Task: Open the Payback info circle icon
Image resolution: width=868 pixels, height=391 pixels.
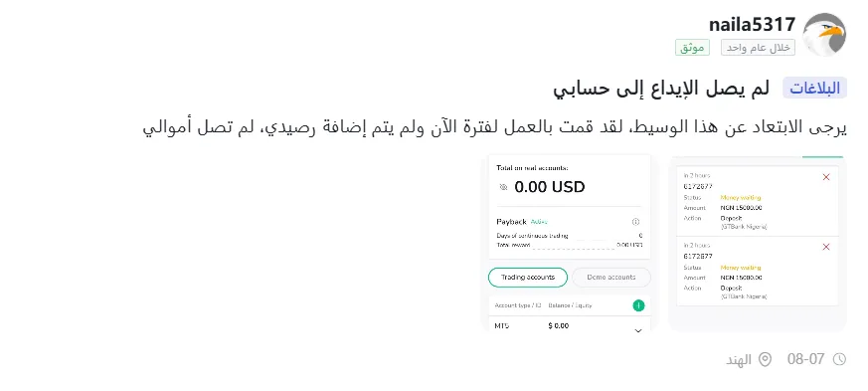Action: coord(635,222)
